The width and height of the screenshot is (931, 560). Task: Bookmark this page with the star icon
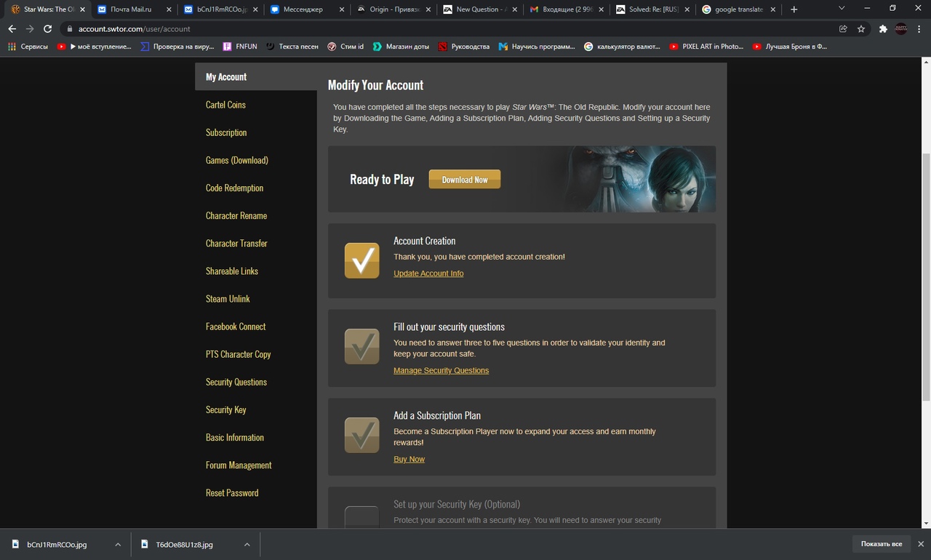[861, 29]
